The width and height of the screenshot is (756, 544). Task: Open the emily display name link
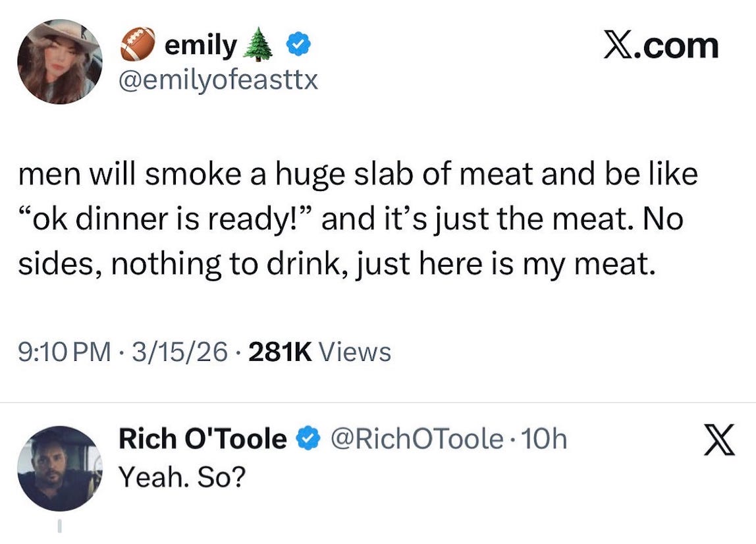tap(200, 45)
